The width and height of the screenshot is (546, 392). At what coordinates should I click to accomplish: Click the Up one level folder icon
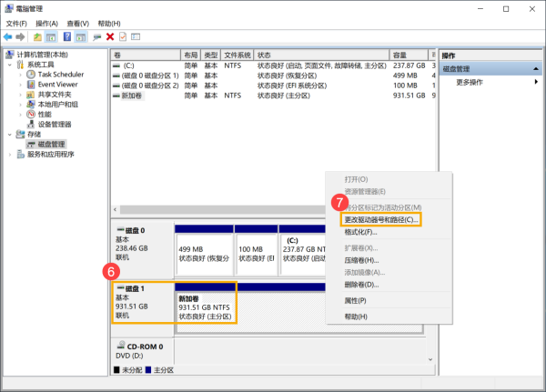click(37, 36)
